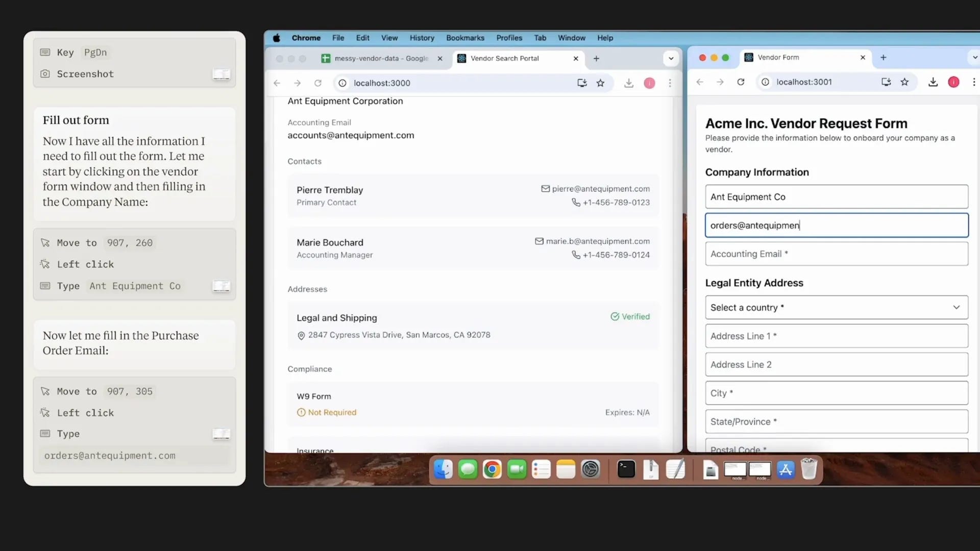Open the tab search chevron in left window

coord(671,59)
